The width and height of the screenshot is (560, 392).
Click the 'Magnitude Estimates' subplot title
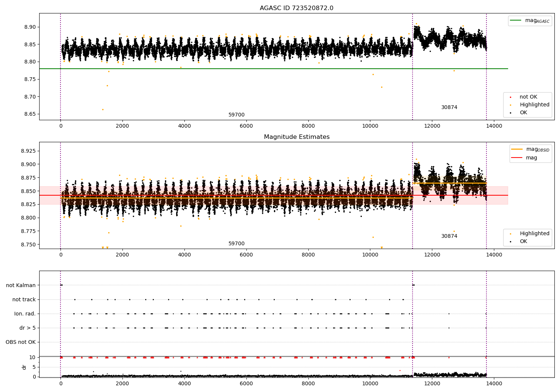coord(296,137)
